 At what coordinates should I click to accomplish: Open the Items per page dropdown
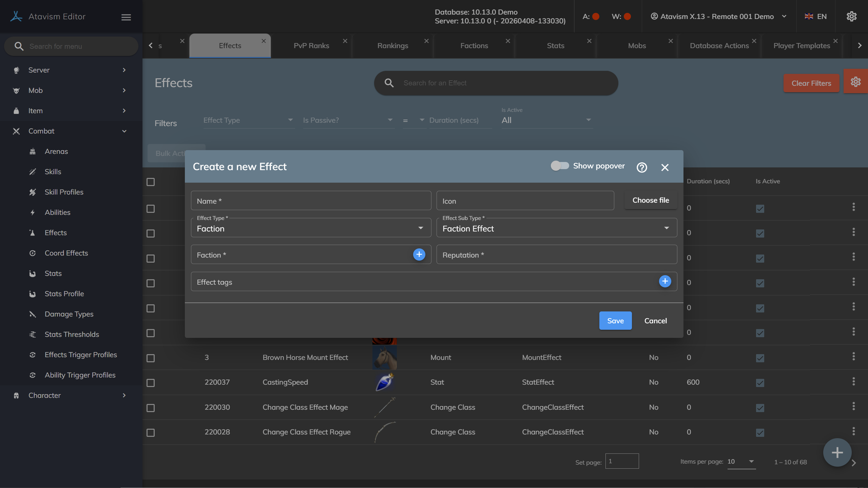coord(741,462)
